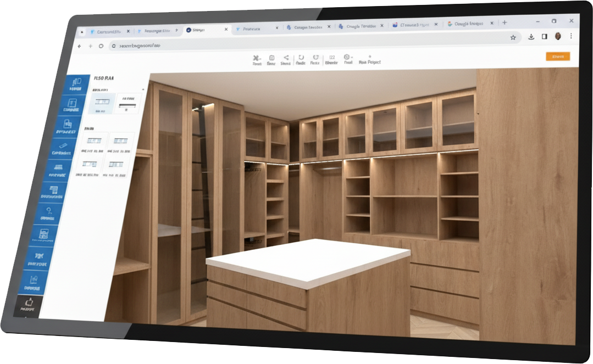Click the thumbs-up icon on dark sidebar tile
Viewport: 593px width, 364px height.
29,302
